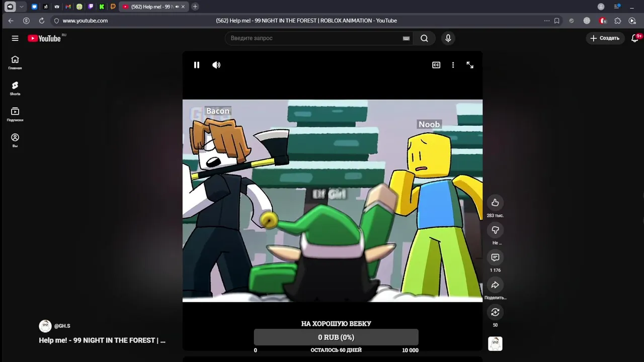Click the grey planet extension icon
644x362 pixels.
(572, 21)
